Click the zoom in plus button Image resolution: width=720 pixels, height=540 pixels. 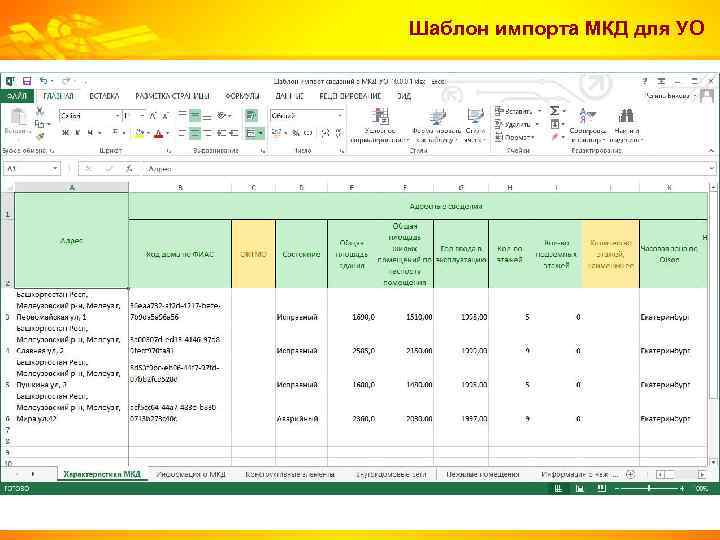pyautogui.click(x=683, y=489)
